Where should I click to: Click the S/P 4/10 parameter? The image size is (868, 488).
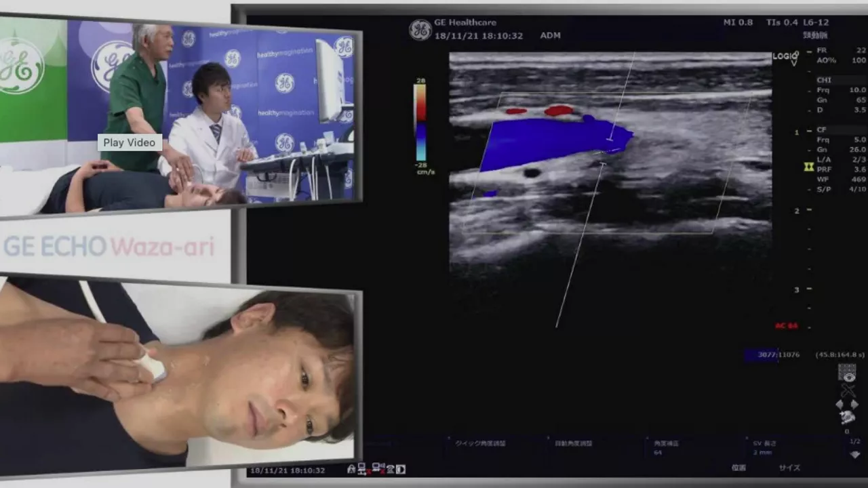click(x=842, y=189)
